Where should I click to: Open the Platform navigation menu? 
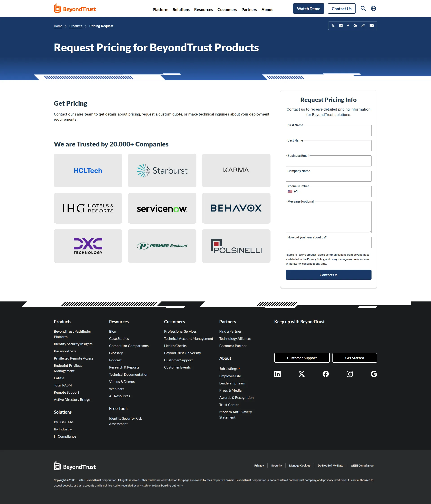(x=160, y=9)
